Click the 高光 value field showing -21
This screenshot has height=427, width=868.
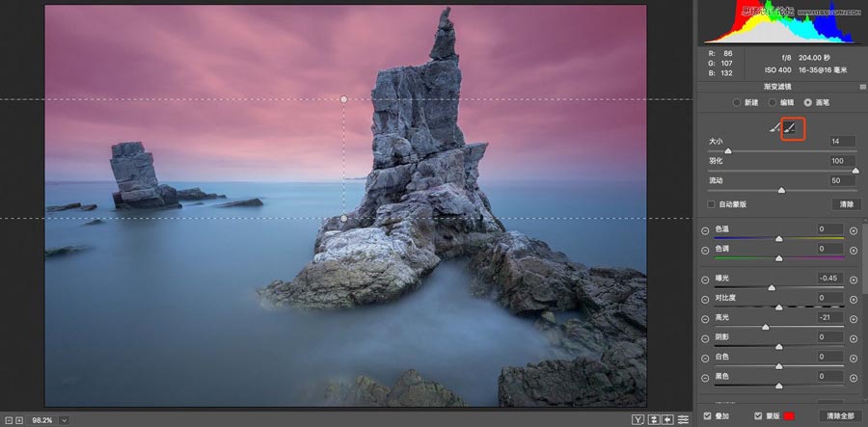click(x=830, y=317)
